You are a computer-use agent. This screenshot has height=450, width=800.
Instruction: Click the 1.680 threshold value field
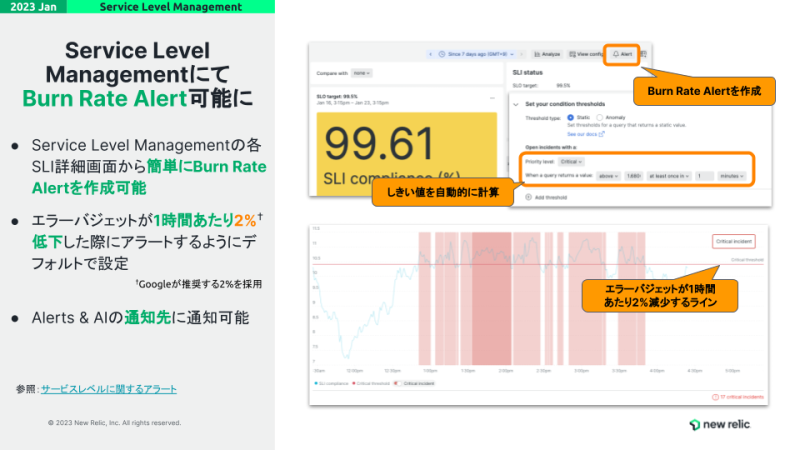click(x=633, y=176)
